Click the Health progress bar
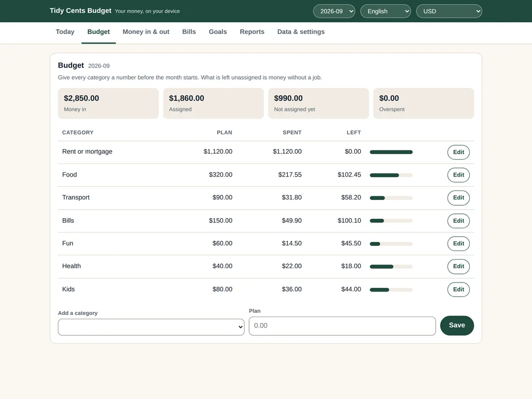This screenshot has height=399, width=532. click(391, 267)
